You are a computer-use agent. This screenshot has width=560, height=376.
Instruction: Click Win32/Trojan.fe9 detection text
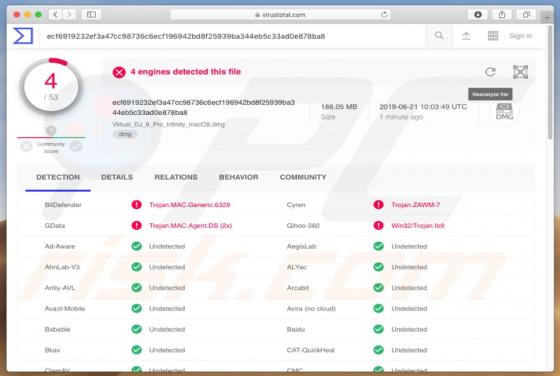click(418, 225)
